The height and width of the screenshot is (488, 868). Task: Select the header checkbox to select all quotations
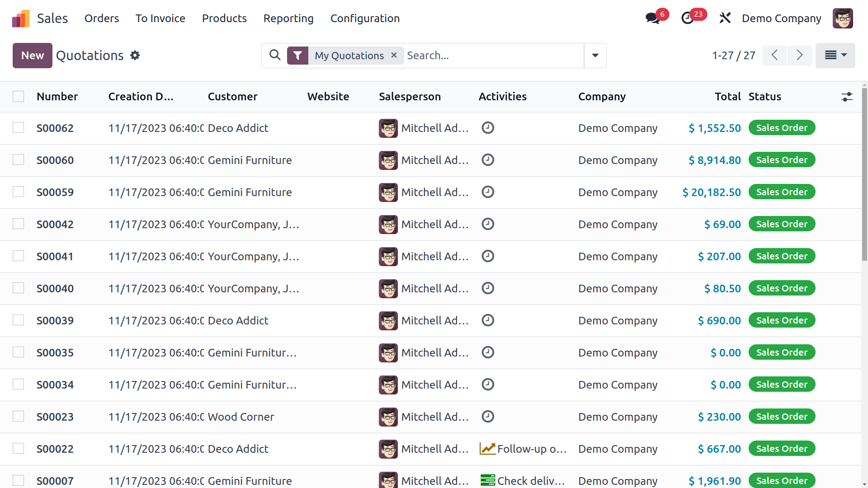click(x=18, y=96)
